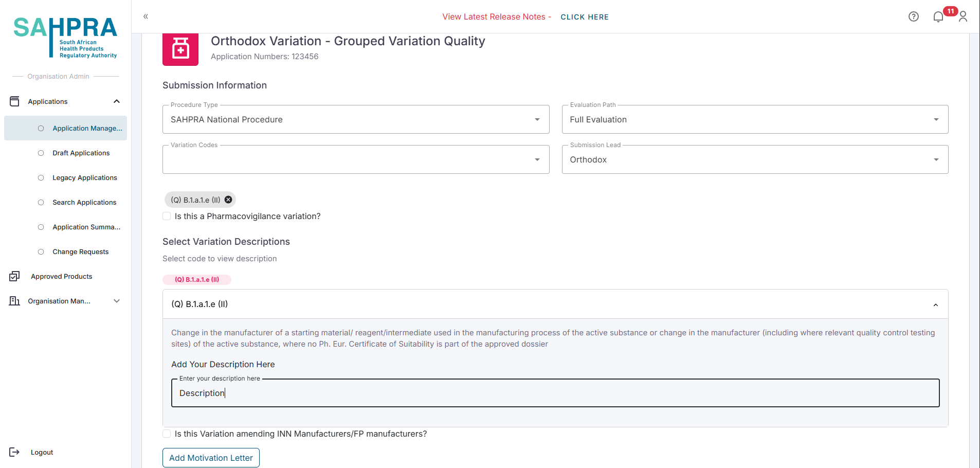Screen dimensions: 980x468
Task: Open the Procedure Type dropdown
Action: pyautogui.click(x=355, y=120)
